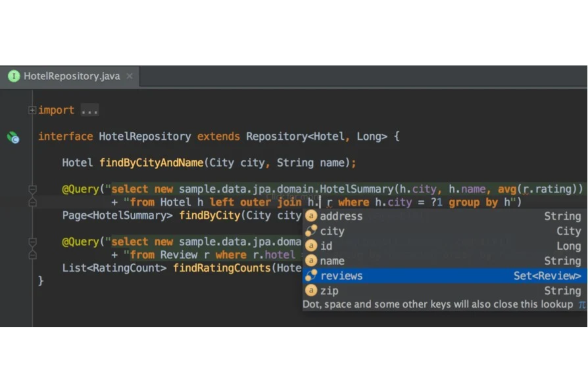588x392 pixels.
Task: Click the field icon next to name suggestion
Action: coord(311,261)
